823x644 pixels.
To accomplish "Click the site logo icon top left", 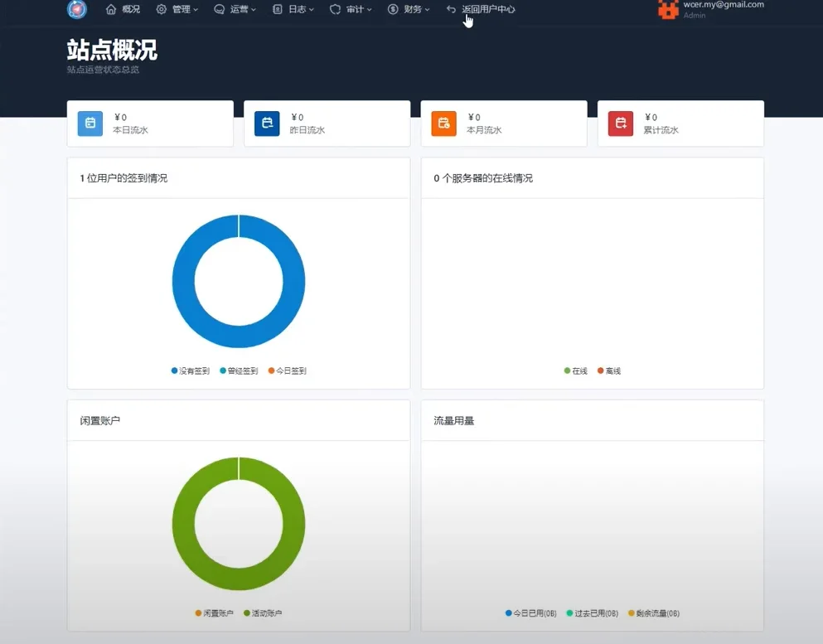I will point(77,9).
